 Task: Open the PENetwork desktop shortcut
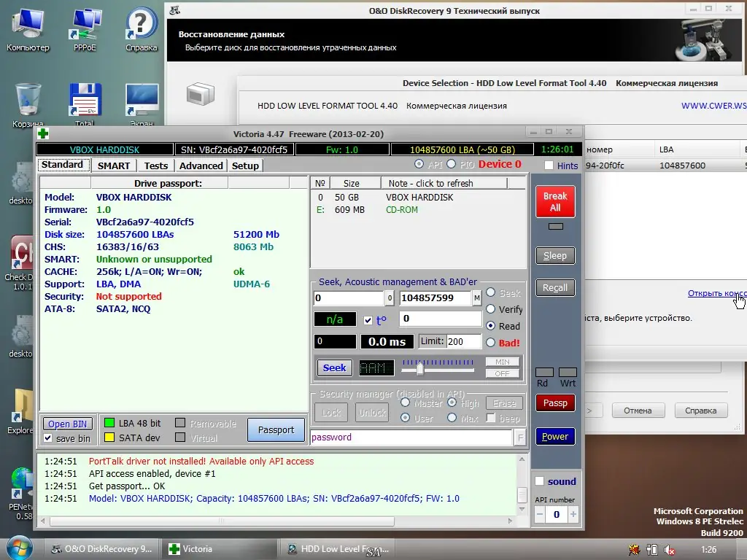click(x=21, y=493)
